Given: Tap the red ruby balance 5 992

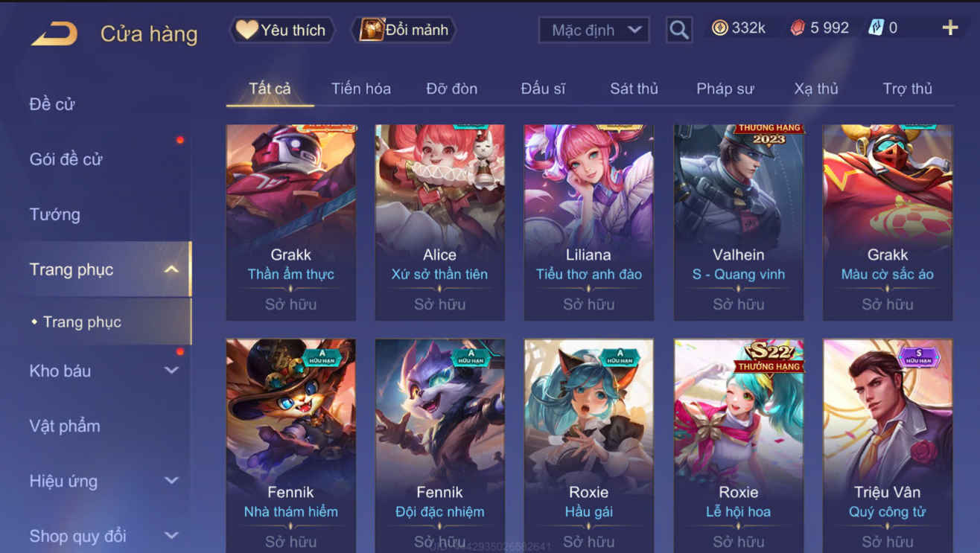Looking at the screenshot, I should pyautogui.click(x=819, y=28).
